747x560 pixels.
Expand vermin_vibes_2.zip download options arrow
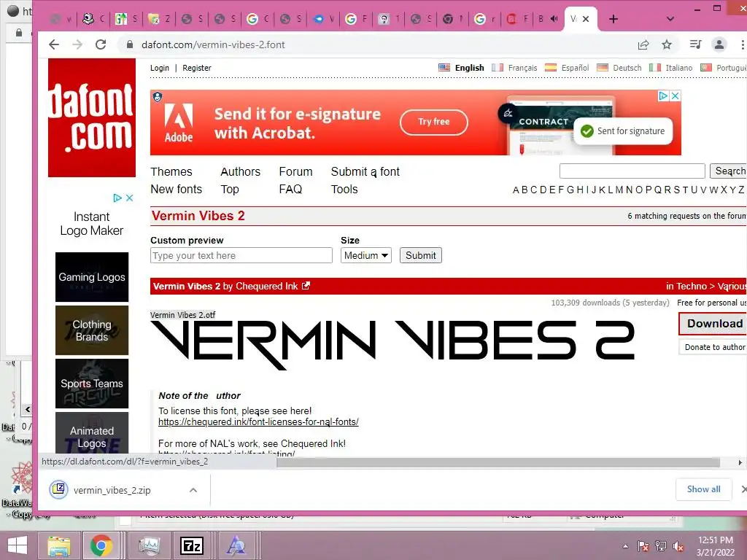pos(193,490)
